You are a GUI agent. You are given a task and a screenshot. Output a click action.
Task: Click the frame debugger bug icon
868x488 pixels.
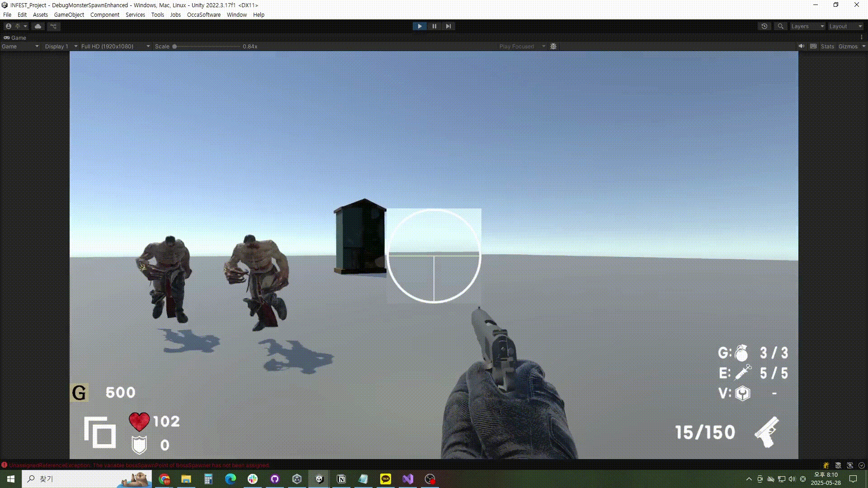coord(553,46)
